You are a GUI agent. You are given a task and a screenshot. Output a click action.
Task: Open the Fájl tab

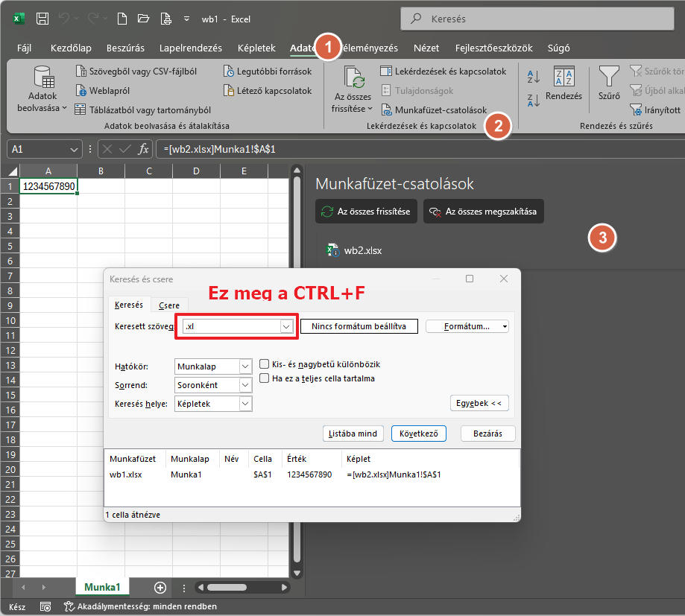(24, 48)
